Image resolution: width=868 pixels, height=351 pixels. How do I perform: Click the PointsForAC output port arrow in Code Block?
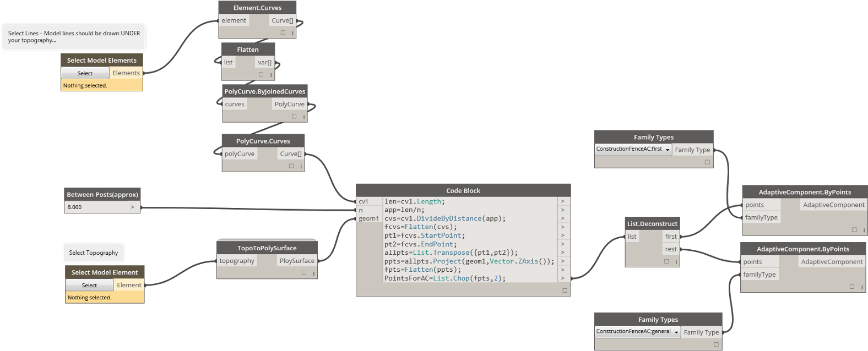[x=562, y=278]
